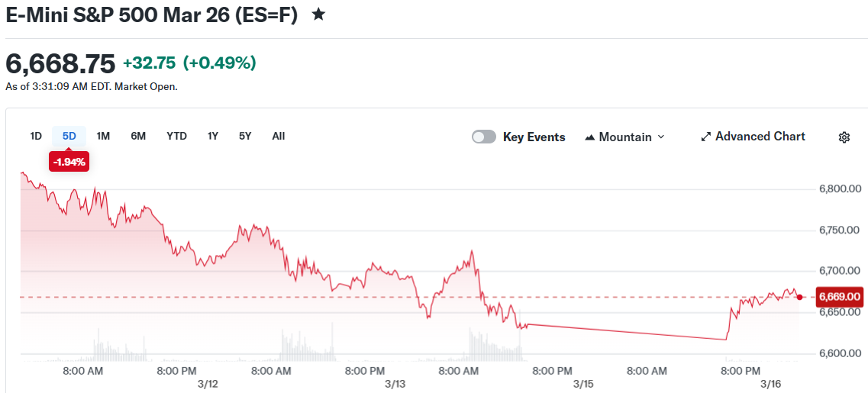Viewport: 868px width, 393px height.
Task: Click the Key Events label text
Action: [x=534, y=137]
